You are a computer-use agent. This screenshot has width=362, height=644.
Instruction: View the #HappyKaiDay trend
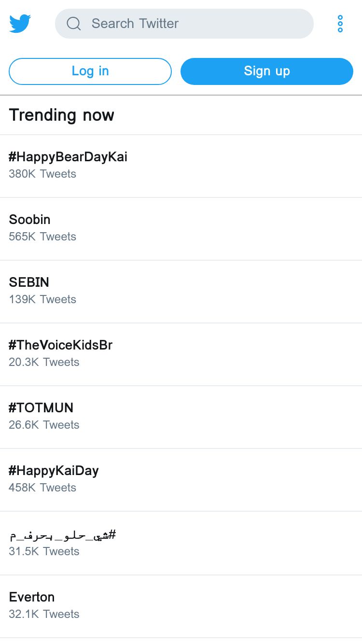[x=54, y=471]
